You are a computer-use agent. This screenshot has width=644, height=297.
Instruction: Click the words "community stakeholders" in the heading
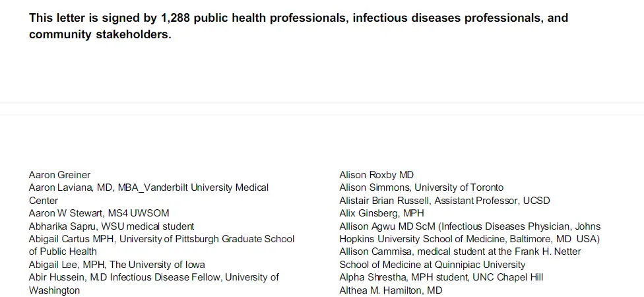point(100,35)
